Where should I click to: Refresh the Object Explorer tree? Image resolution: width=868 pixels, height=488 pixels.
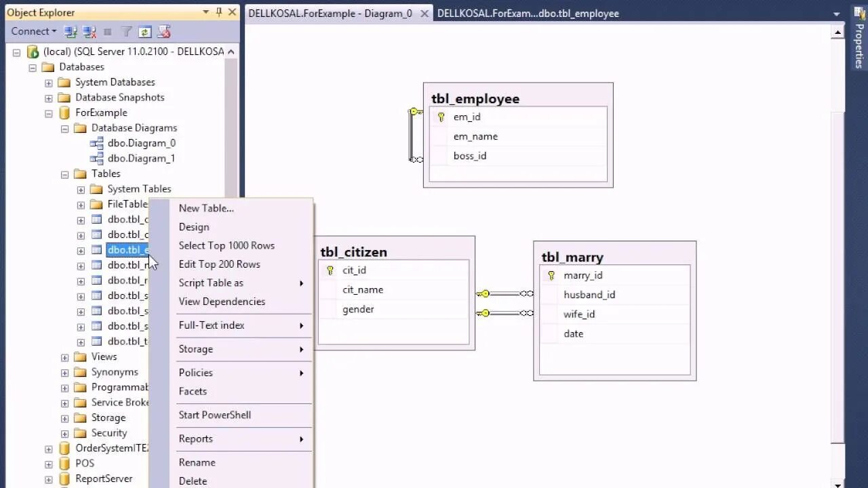pyautogui.click(x=144, y=31)
